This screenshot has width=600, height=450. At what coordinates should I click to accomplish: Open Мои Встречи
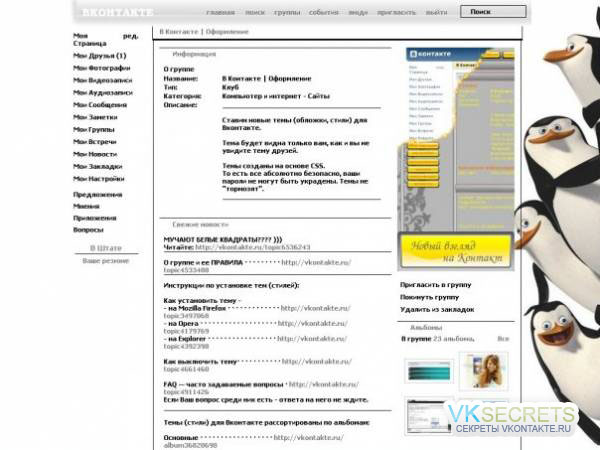click(x=95, y=142)
